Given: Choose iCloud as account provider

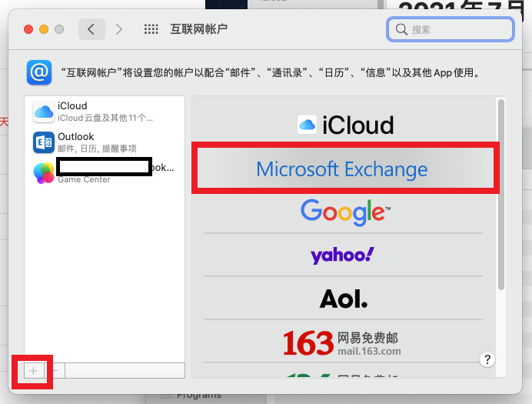Looking at the screenshot, I should [345, 125].
